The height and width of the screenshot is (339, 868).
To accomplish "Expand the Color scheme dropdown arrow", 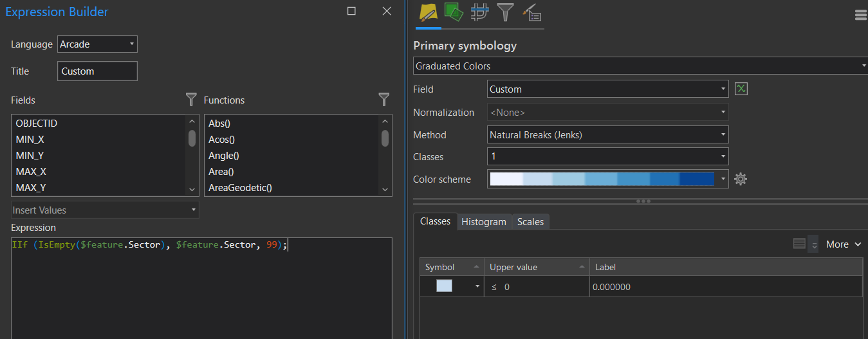I will tap(723, 179).
